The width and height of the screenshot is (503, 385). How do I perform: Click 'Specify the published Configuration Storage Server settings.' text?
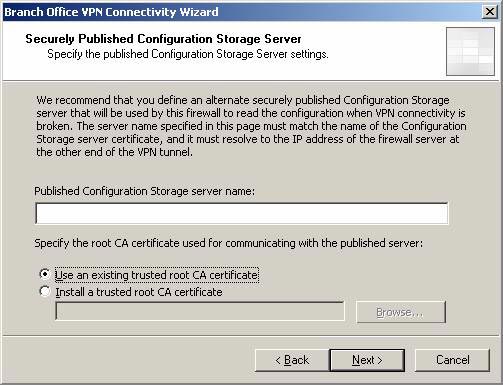[188, 54]
